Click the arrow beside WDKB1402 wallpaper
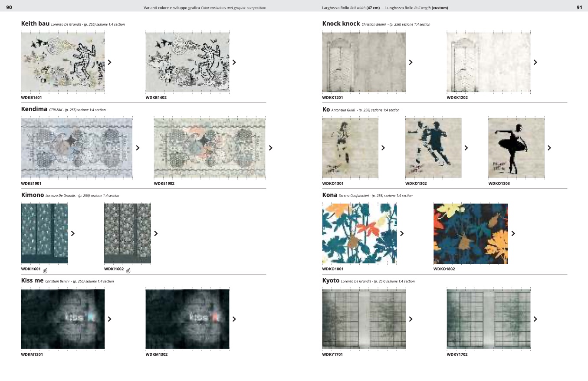 (234, 62)
